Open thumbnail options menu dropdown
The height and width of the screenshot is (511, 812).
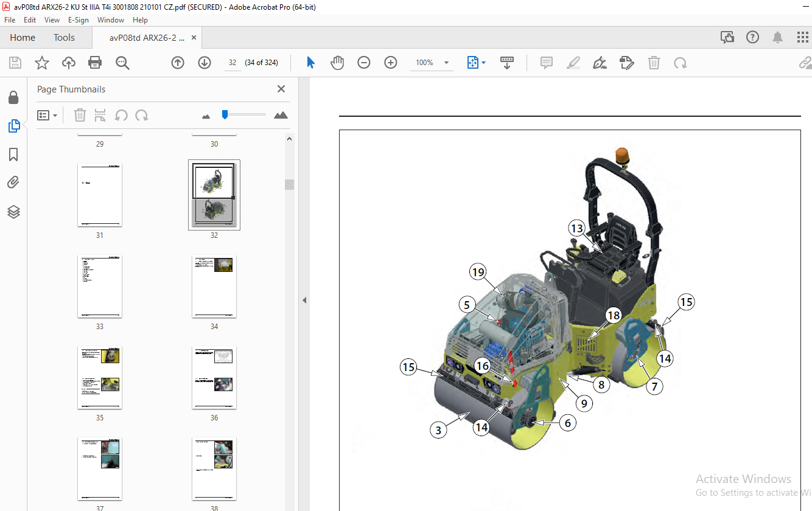click(x=47, y=115)
